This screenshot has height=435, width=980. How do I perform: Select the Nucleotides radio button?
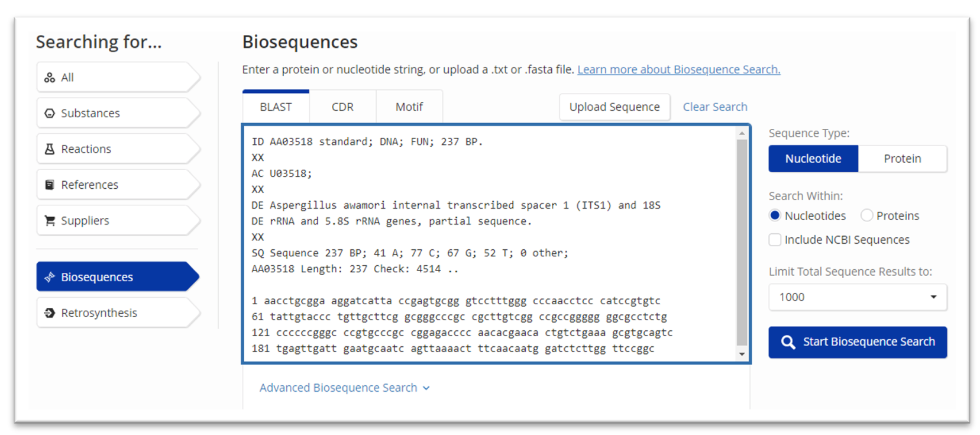[x=775, y=215]
